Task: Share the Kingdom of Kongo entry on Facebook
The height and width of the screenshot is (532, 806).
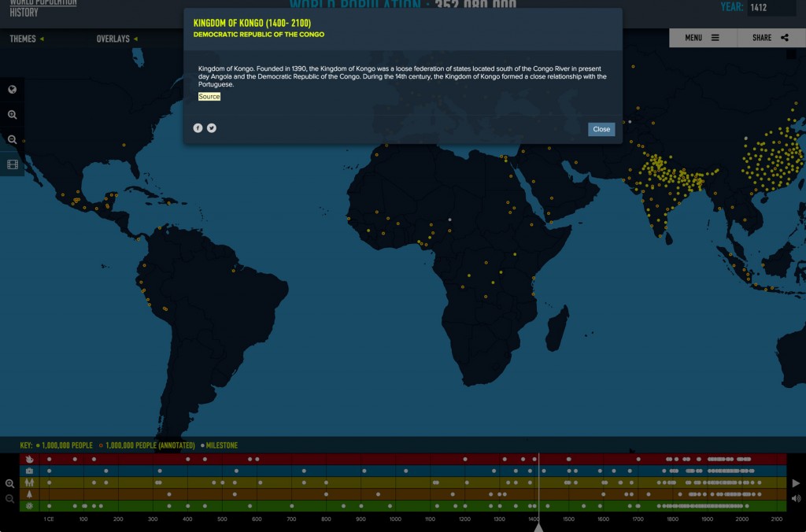Action: [x=198, y=127]
